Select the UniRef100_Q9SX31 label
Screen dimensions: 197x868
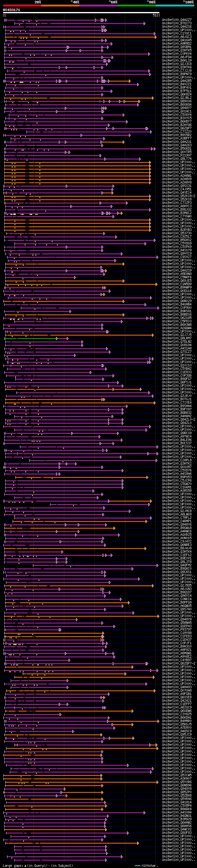coord(177,186)
